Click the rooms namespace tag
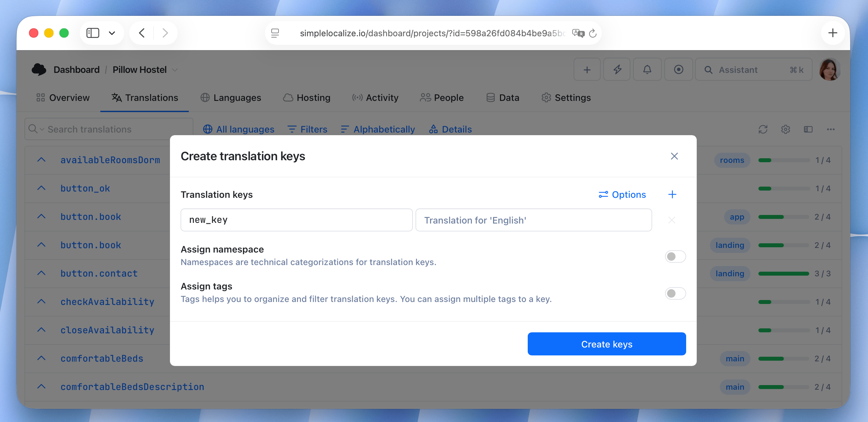Screen dimensions: 868x422 coord(732,160)
